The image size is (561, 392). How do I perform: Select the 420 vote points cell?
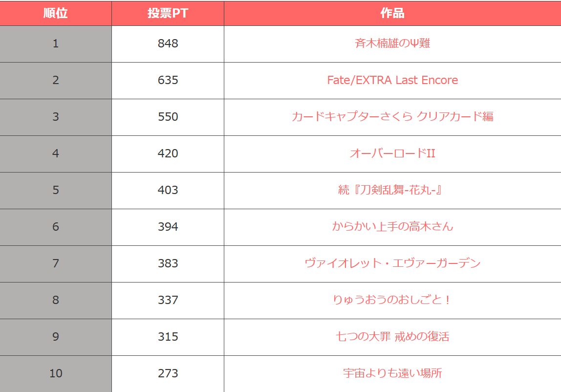pos(168,153)
